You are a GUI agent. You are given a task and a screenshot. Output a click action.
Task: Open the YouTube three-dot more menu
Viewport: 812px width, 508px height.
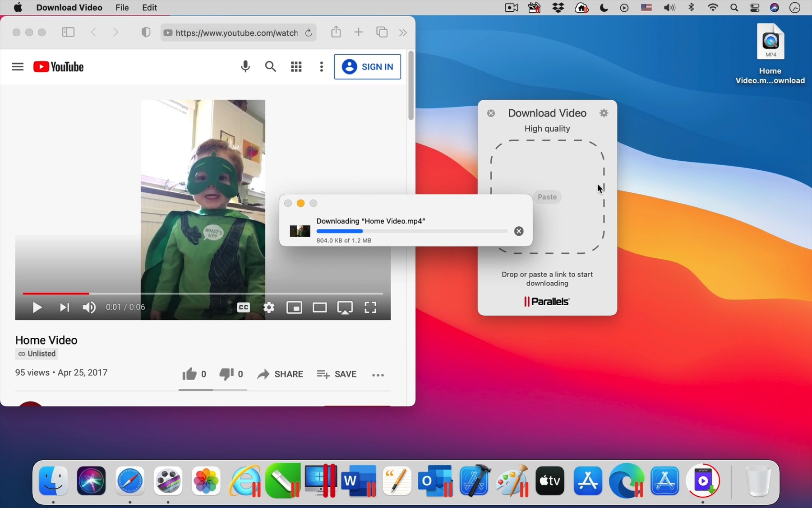321,66
